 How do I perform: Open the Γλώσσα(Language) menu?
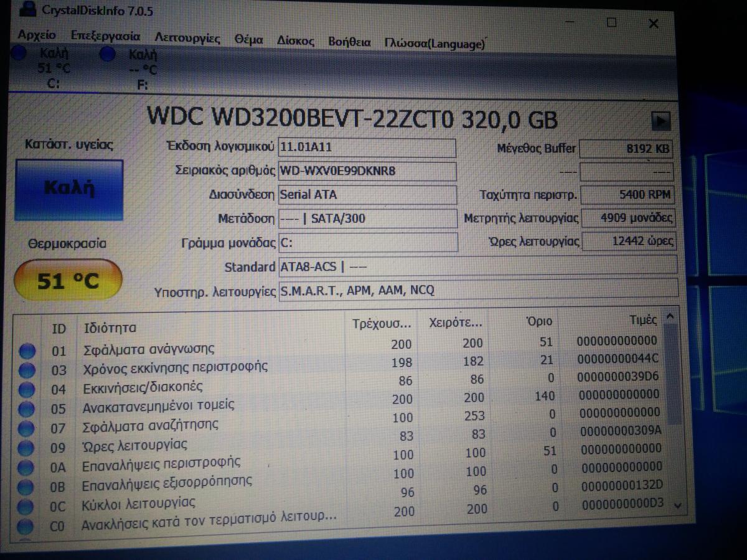(x=435, y=44)
